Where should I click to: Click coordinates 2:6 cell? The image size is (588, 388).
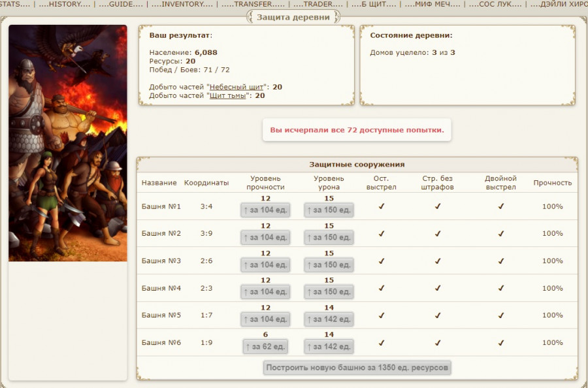tap(206, 261)
